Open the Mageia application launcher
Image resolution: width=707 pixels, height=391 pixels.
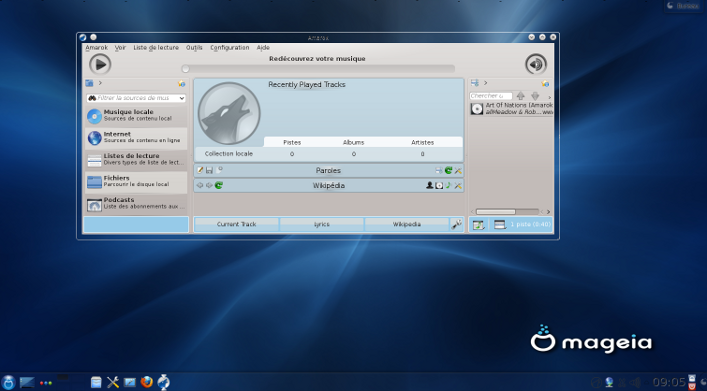click(x=9, y=382)
